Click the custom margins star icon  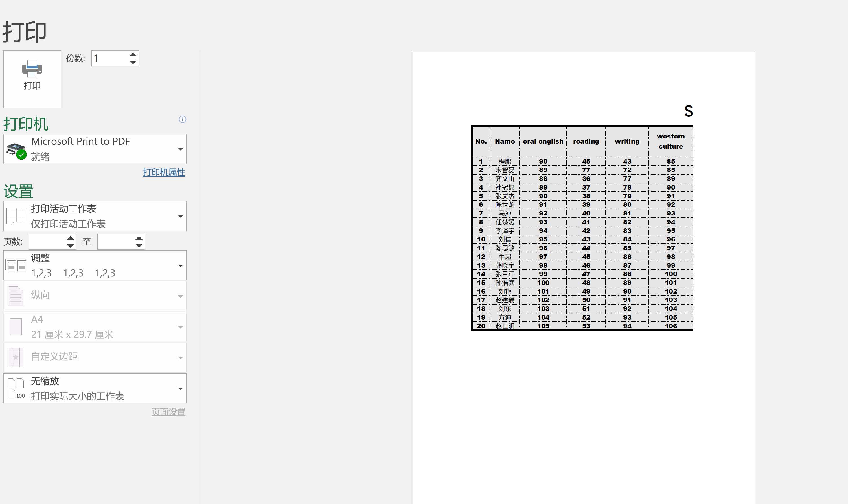(x=16, y=357)
